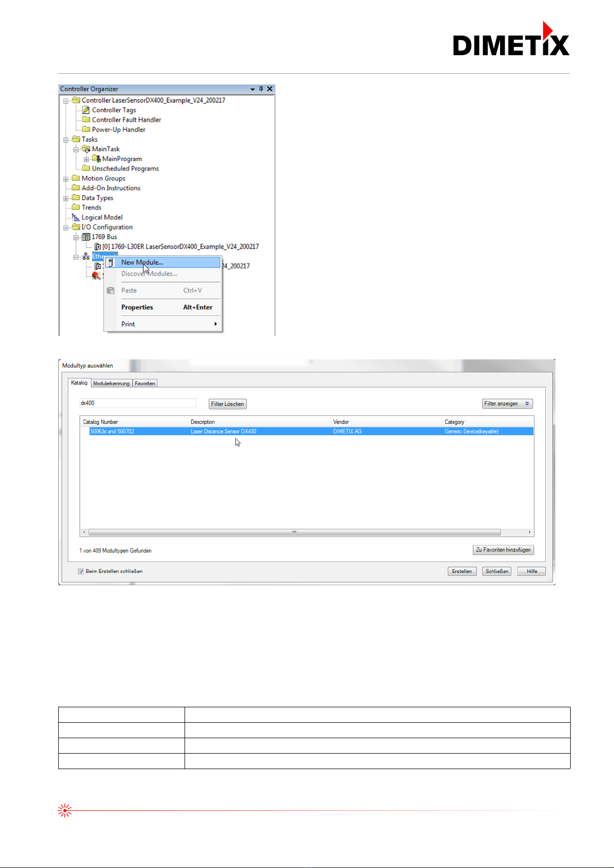614x868 pixels.
Task: Select the '50063x and 500702' catalog row
Action: (x=307, y=432)
